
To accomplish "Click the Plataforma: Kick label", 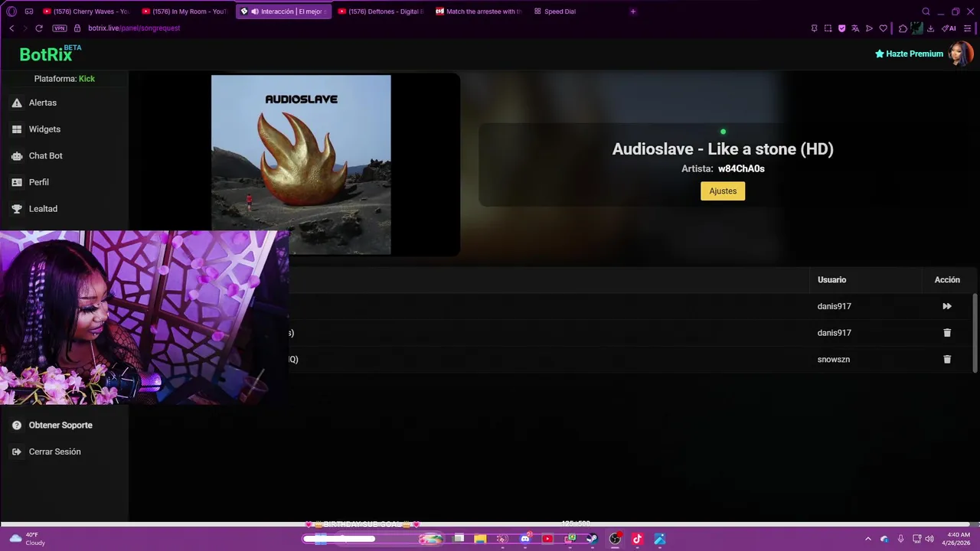I will (x=64, y=79).
